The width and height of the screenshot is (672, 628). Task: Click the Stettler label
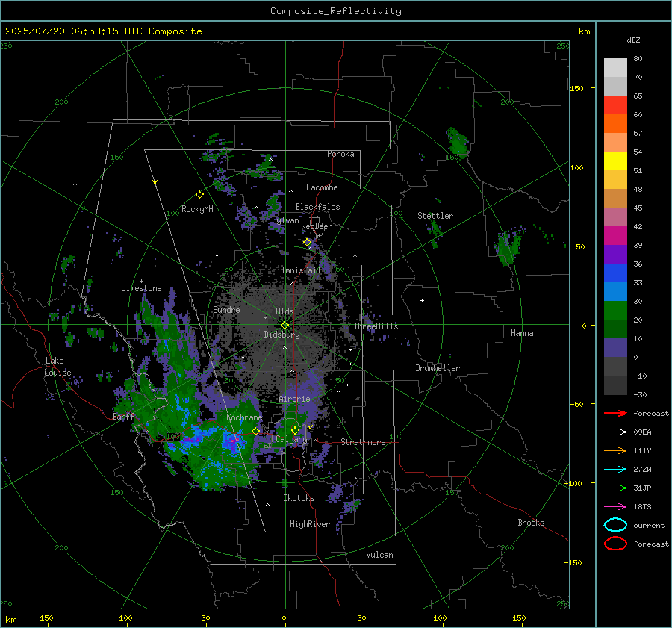[435, 216]
